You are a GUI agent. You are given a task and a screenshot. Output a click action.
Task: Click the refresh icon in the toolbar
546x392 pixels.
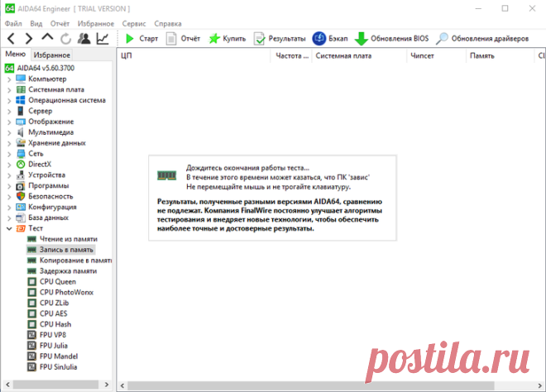click(65, 39)
